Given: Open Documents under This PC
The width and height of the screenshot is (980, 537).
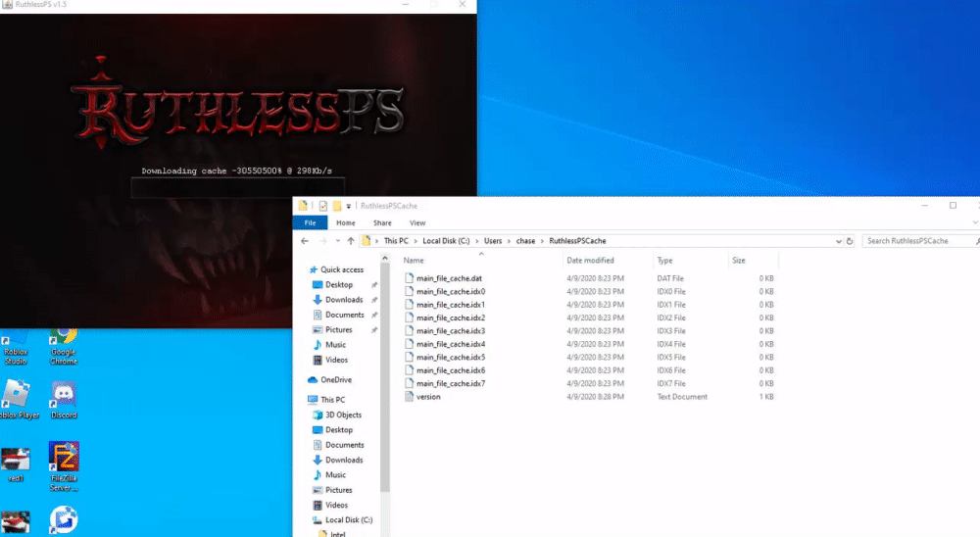Looking at the screenshot, I should click(x=344, y=445).
